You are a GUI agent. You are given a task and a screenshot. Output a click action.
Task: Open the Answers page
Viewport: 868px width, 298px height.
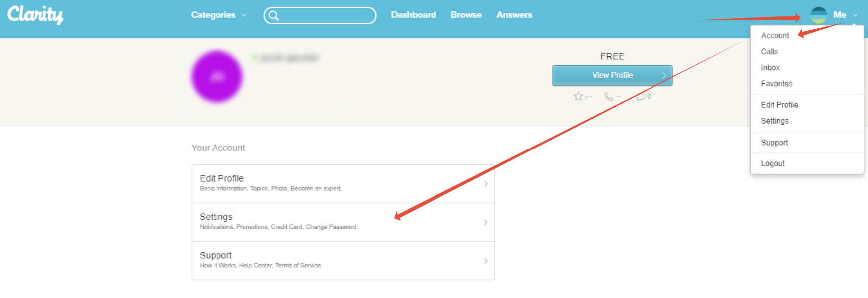point(514,15)
